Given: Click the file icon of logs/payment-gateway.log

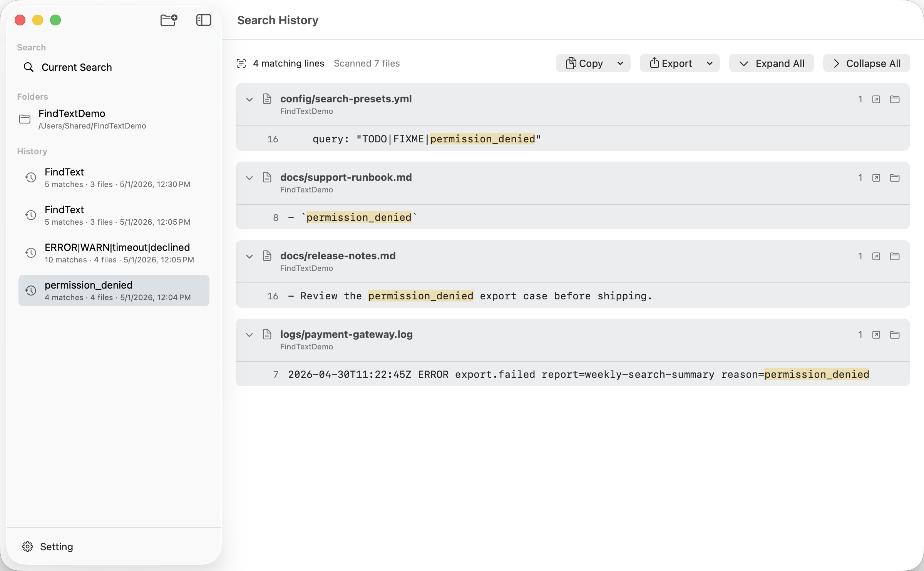Looking at the screenshot, I should 267,334.
